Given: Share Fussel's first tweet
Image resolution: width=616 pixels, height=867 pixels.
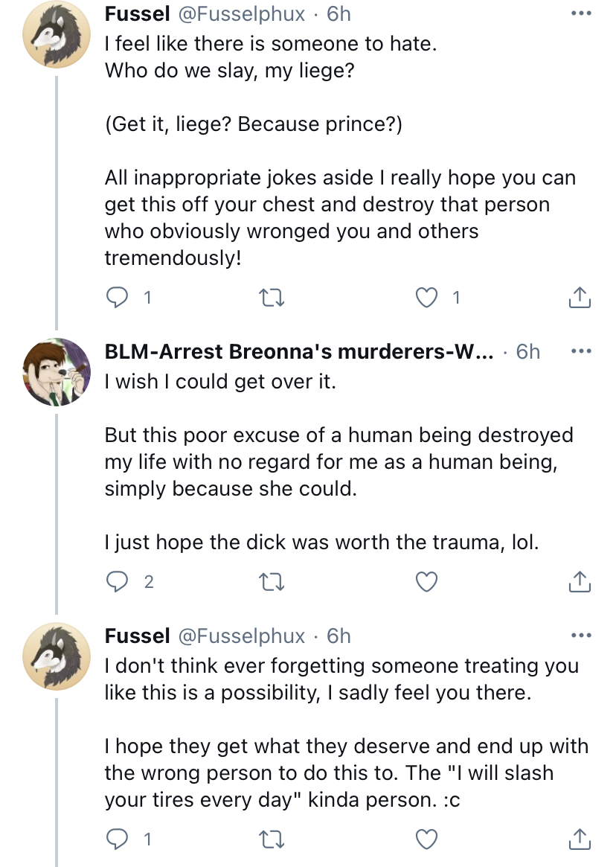Looking at the screenshot, I should click(580, 298).
